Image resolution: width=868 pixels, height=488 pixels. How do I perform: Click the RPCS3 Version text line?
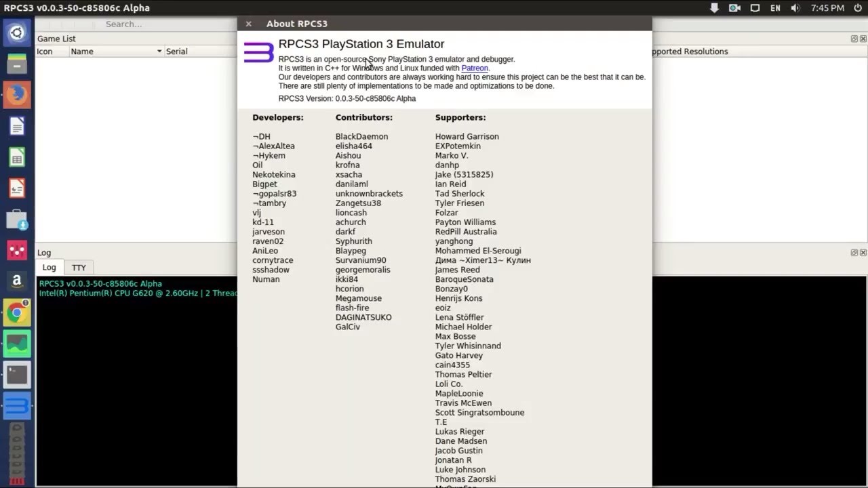tap(347, 99)
